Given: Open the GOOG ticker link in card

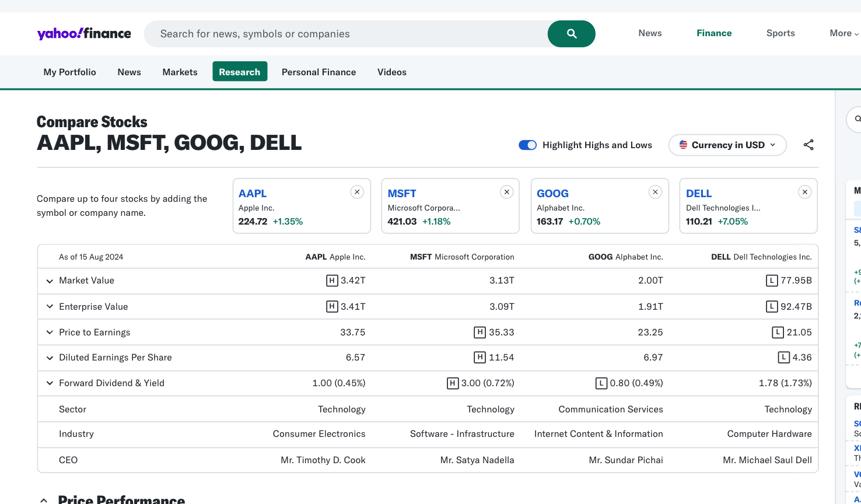Looking at the screenshot, I should 552,193.
